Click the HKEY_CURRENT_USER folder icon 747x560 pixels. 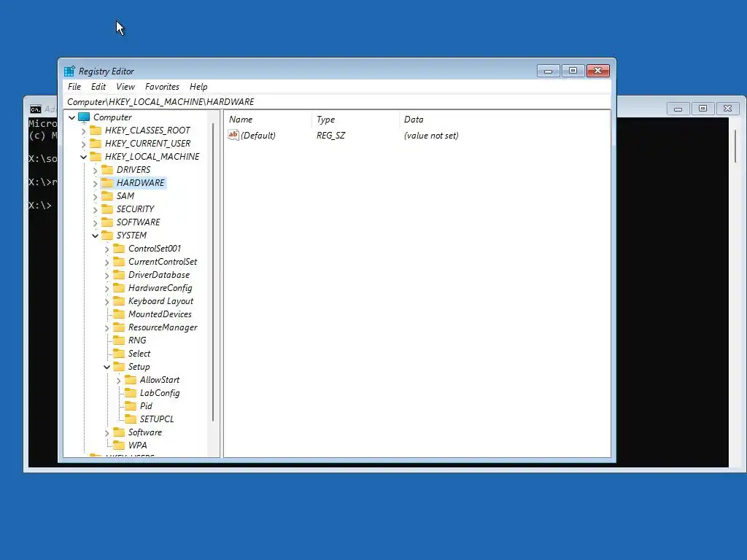96,144
